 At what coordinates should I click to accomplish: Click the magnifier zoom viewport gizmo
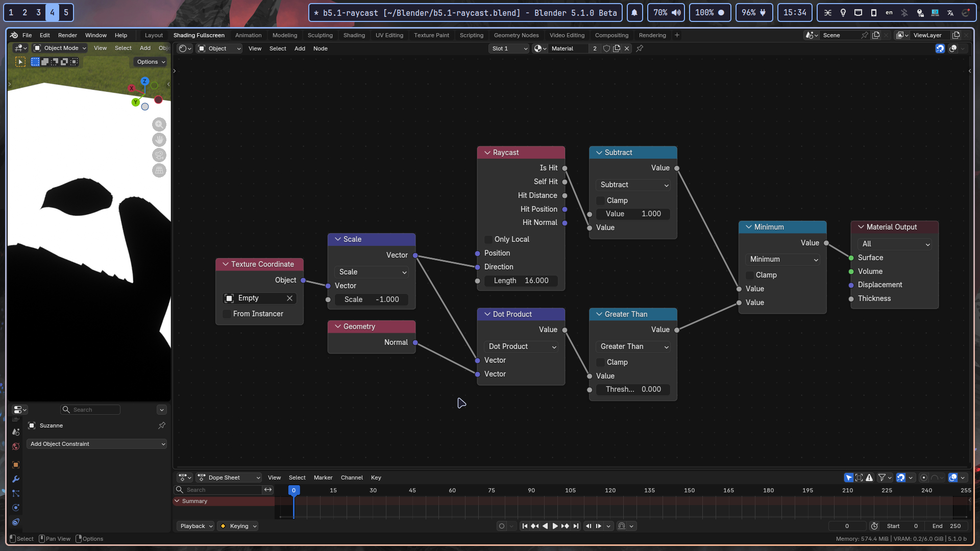(159, 124)
